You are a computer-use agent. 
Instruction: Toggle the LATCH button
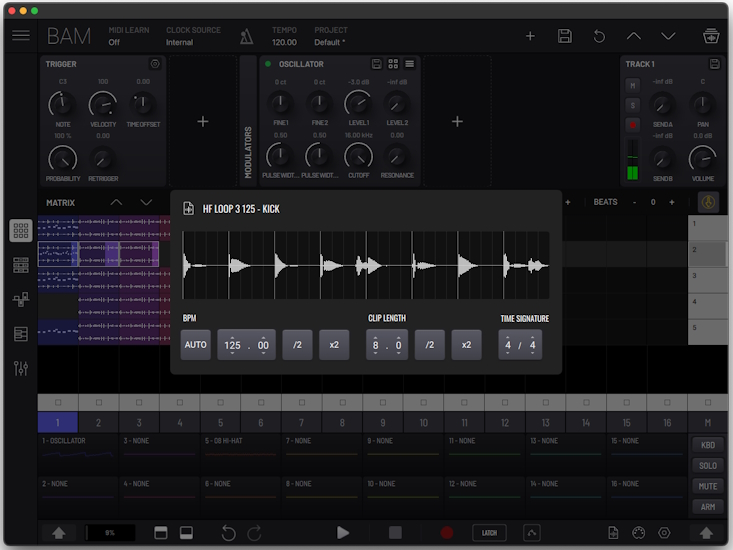[489, 533]
